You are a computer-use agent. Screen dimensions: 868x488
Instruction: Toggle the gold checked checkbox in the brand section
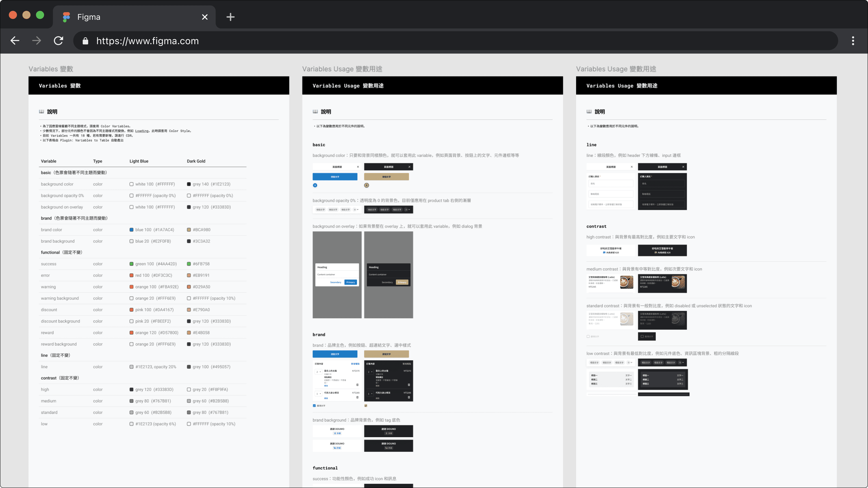click(x=366, y=406)
